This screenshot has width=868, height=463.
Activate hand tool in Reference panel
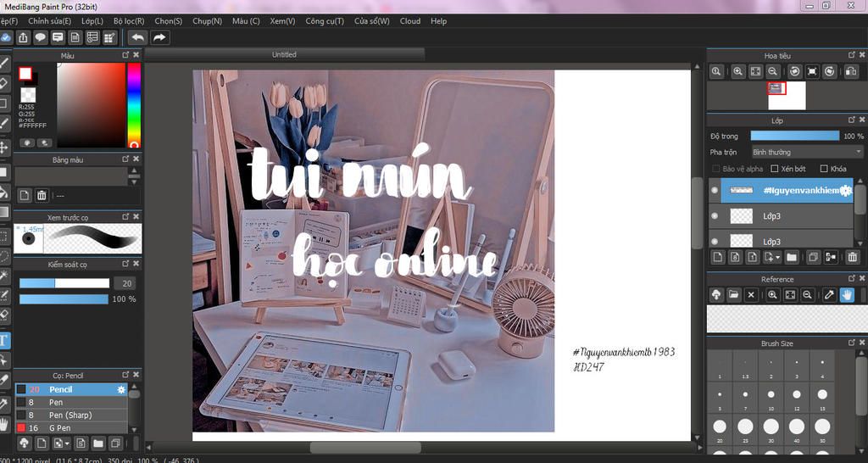click(847, 294)
